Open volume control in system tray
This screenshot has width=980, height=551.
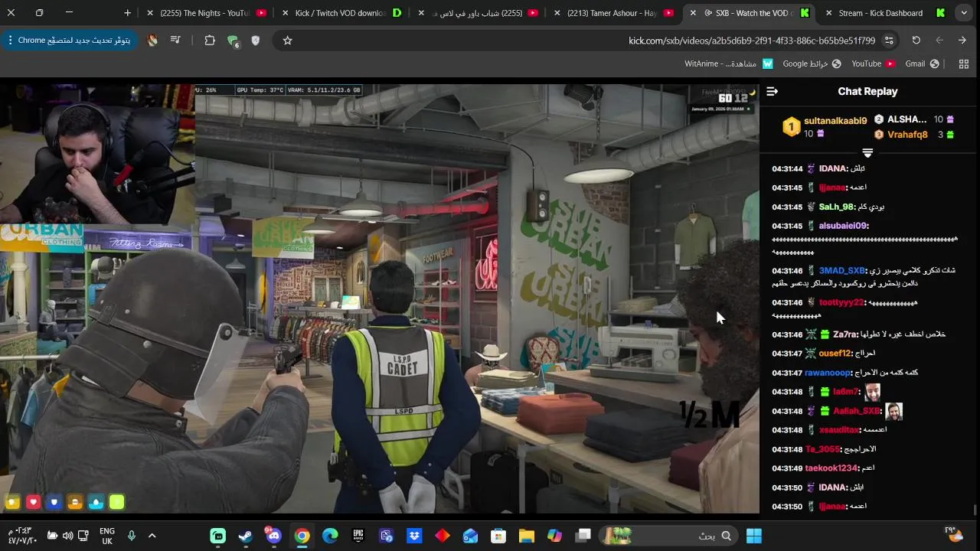pos(67,536)
